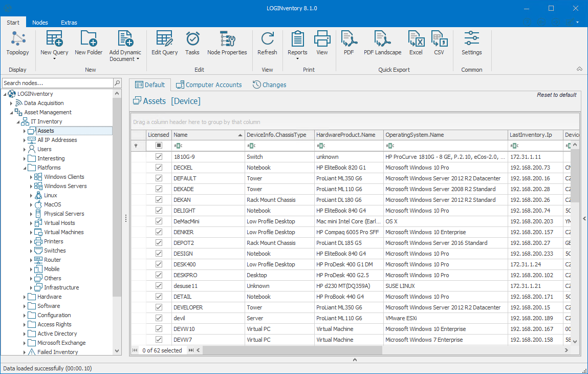Expand the Active Directory folder
The height and width of the screenshot is (374, 588).
[25, 334]
